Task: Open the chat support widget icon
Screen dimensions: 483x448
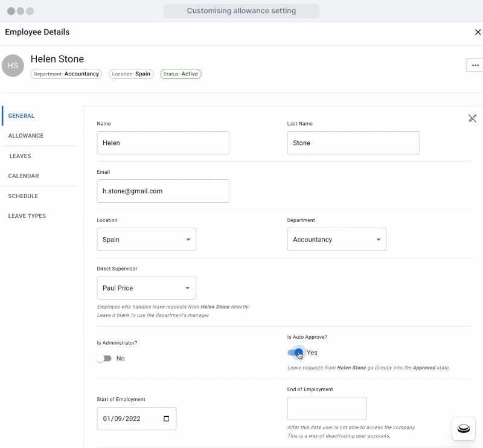Action: 463,428
